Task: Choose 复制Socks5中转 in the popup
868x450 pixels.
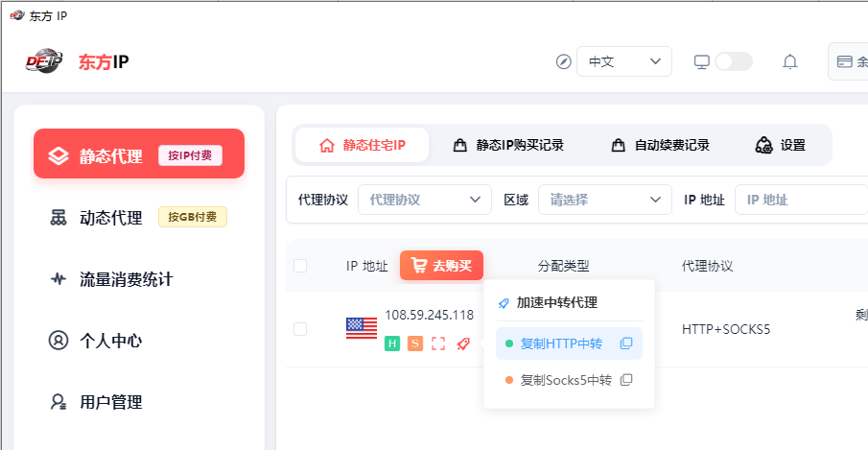Action: point(569,380)
